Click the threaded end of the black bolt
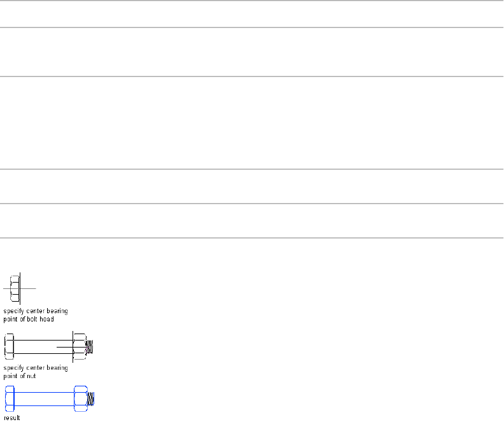The height and width of the screenshot is (422, 504). pos(90,347)
